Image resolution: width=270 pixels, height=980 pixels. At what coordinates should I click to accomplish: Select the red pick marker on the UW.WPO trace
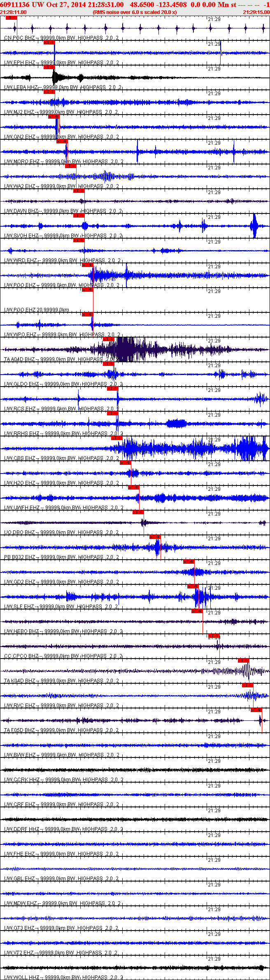tap(88, 314)
